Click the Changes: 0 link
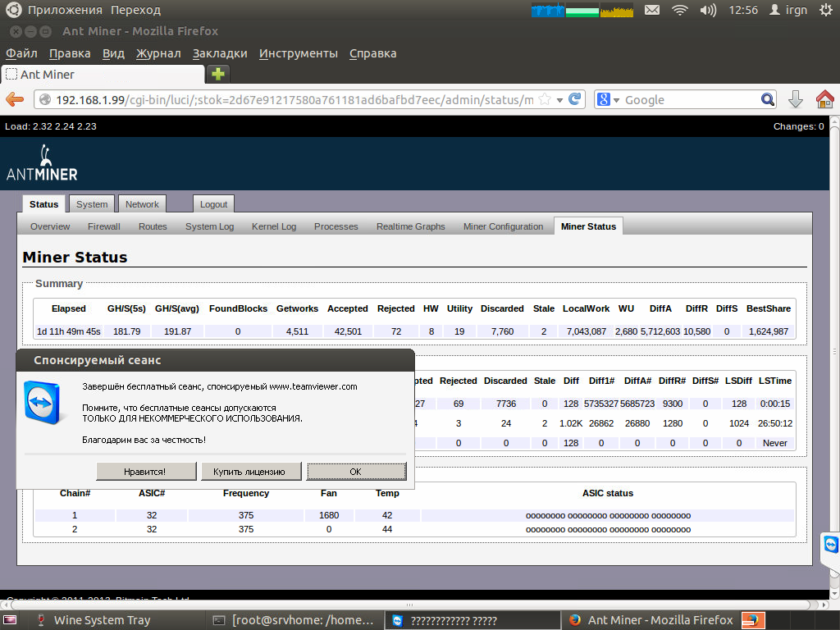Screen dimensions: 840x630 [x=798, y=126]
